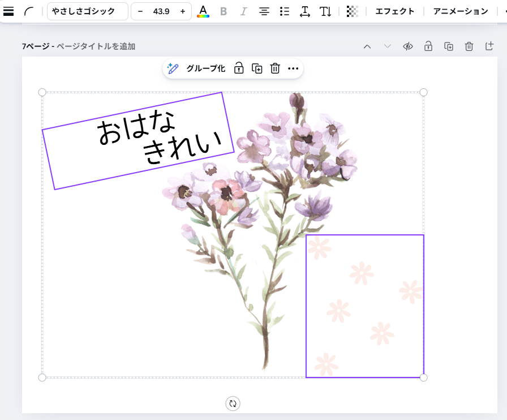
Task: Open letter spacing settings
Action: coord(305,11)
